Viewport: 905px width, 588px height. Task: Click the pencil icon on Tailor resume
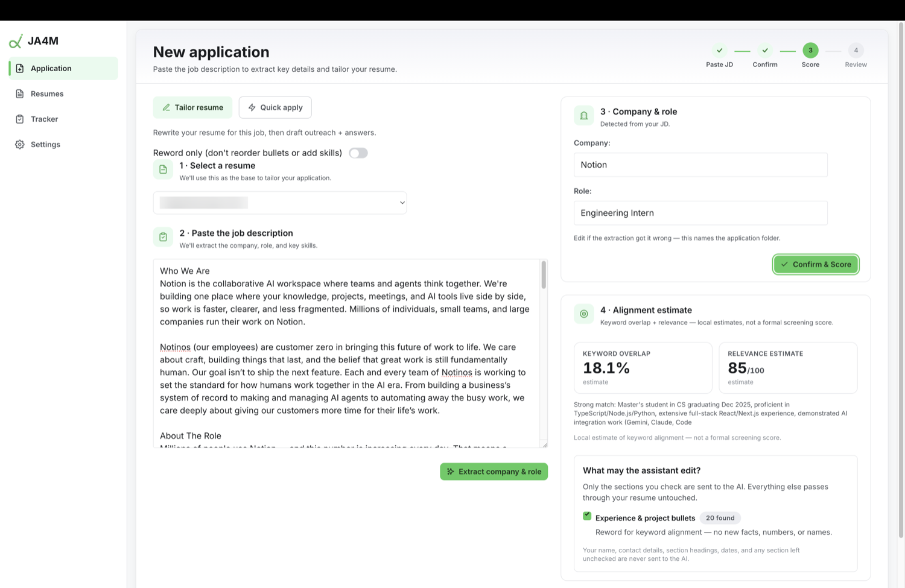pyautogui.click(x=166, y=107)
